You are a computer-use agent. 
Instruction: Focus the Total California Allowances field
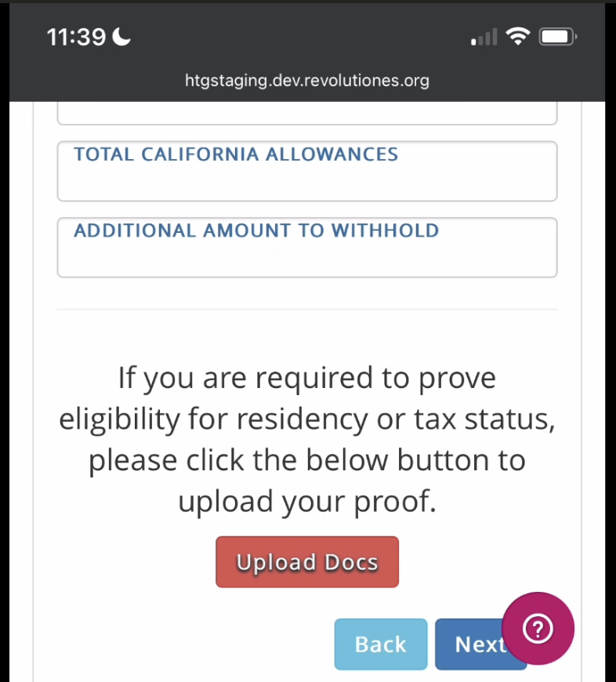point(307,171)
